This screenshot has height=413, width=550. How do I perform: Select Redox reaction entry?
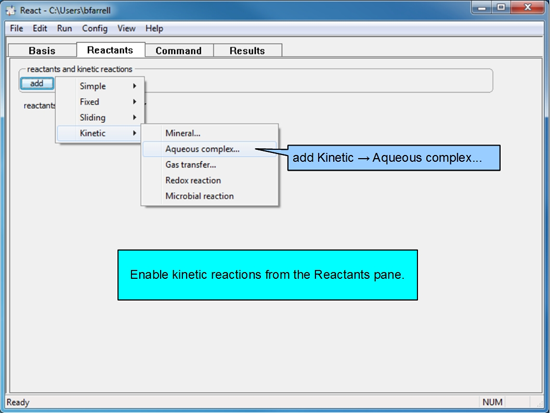coord(210,180)
